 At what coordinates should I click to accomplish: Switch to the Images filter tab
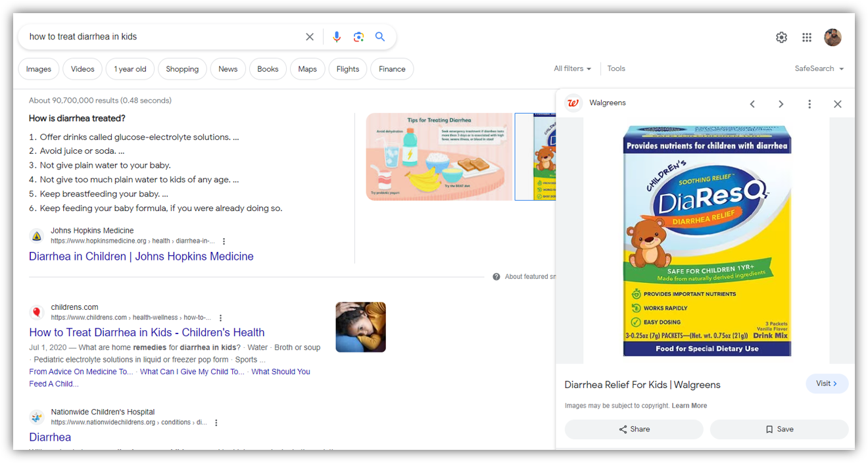coord(39,69)
